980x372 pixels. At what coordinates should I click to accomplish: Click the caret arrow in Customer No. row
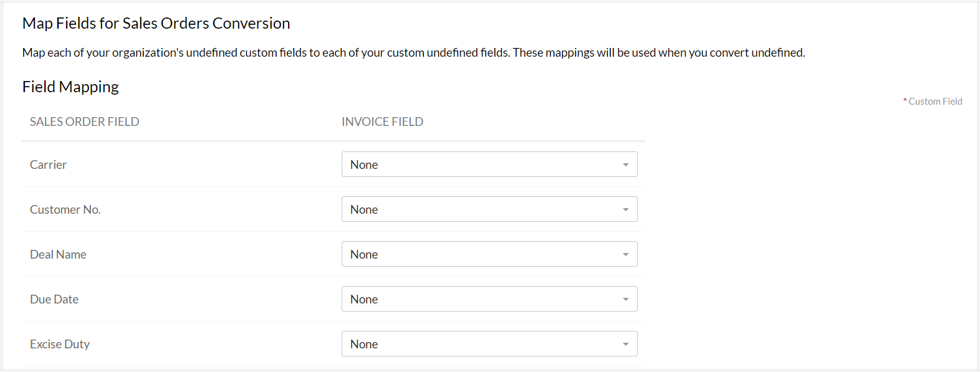(625, 210)
